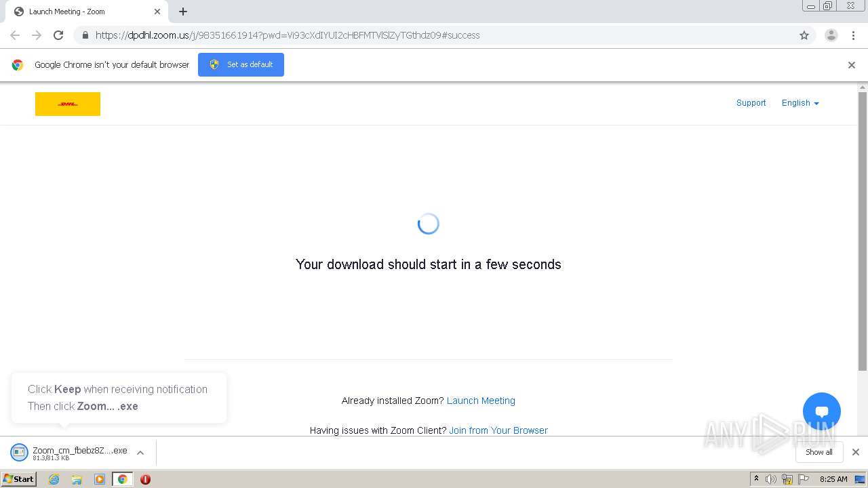Click the volume speaker tray icon
868x488 pixels.
click(771, 479)
